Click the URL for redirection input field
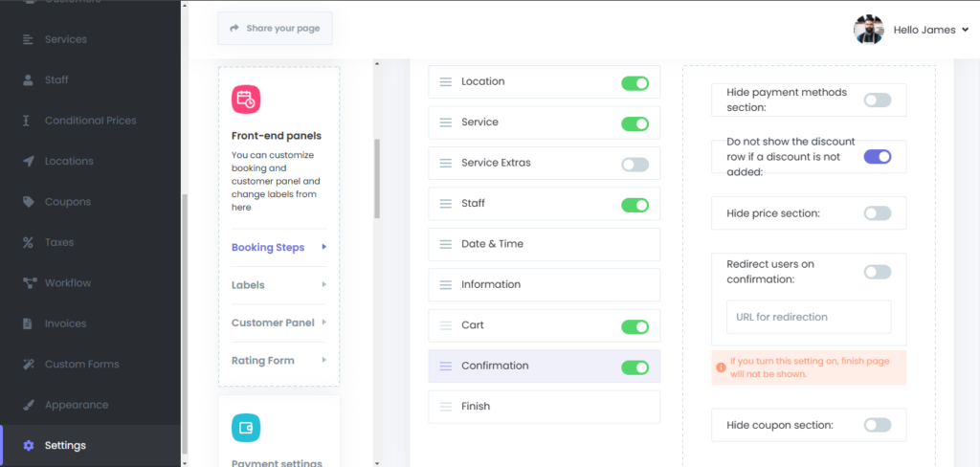The width and height of the screenshot is (980, 467). [x=809, y=317]
